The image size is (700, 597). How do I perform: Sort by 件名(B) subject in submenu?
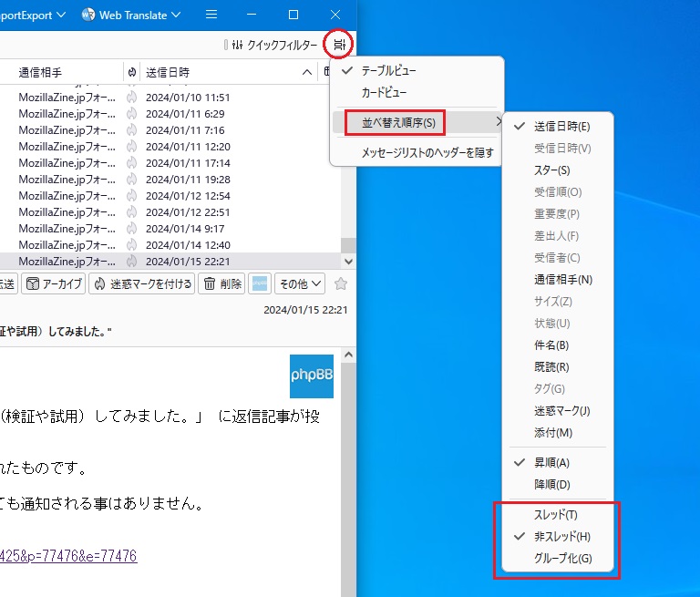click(x=551, y=345)
